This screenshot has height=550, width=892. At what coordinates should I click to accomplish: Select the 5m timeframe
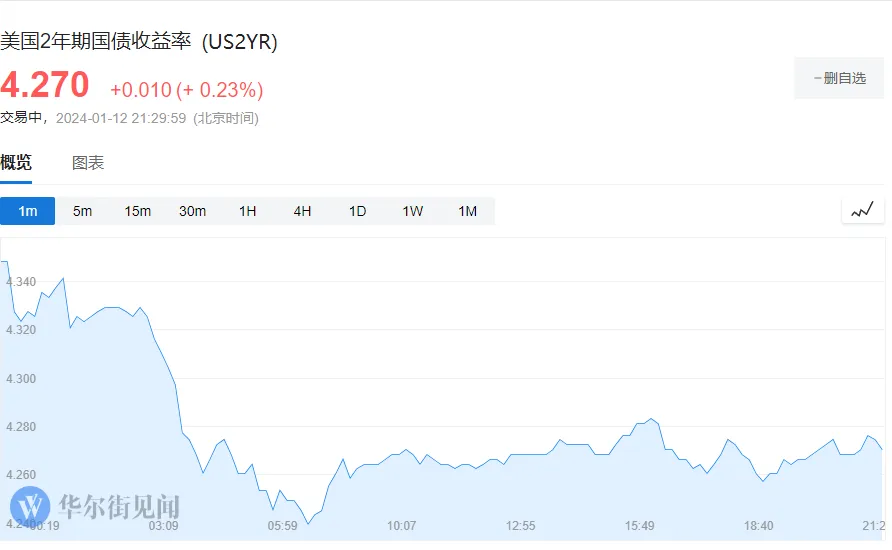click(x=82, y=211)
